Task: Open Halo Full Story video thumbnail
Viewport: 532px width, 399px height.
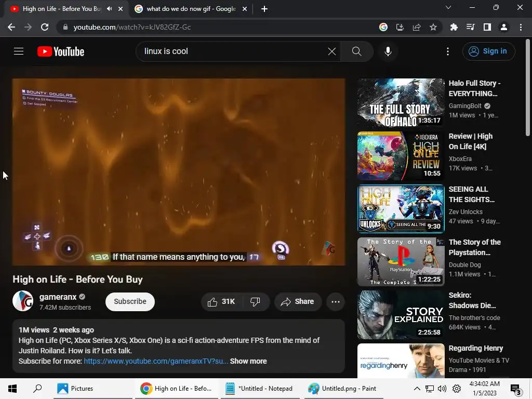Action: coord(401,102)
